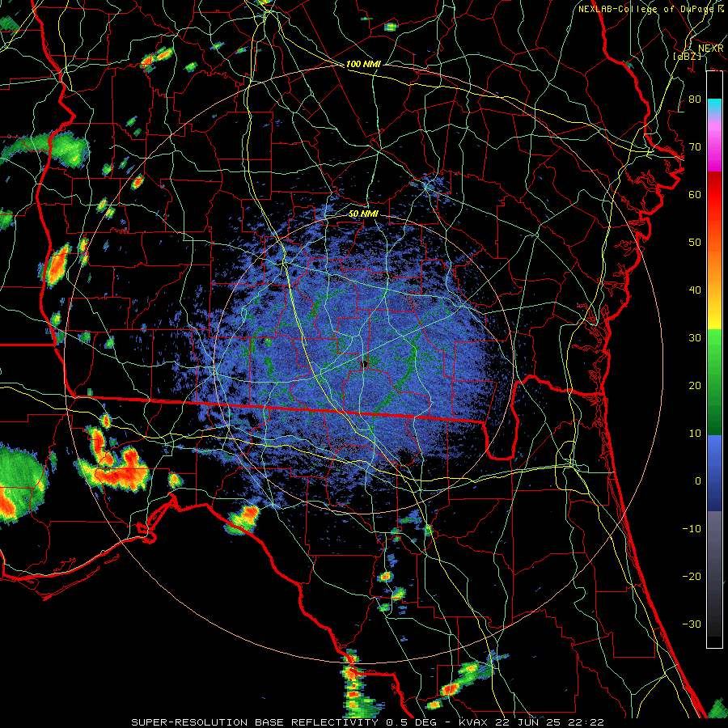The width and height of the screenshot is (728, 728).
Task: Click the '50 NMI' range ring label
Action: [363, 214]
